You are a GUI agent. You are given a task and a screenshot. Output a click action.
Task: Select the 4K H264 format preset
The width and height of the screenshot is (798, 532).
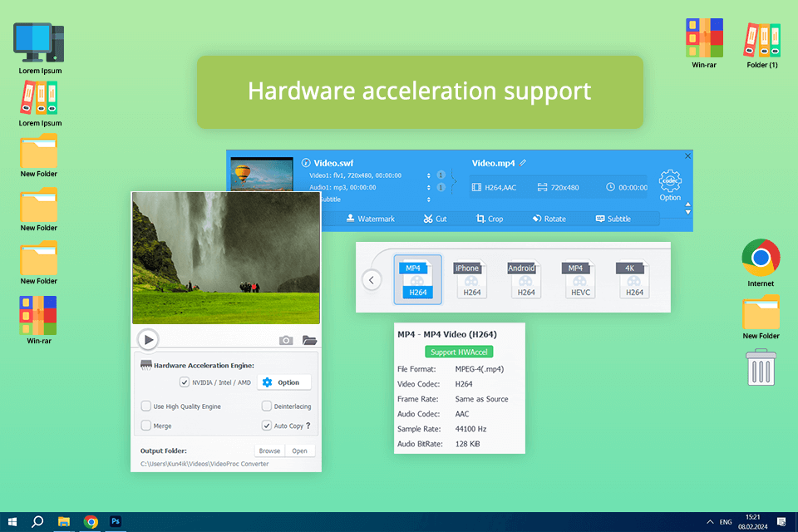(x=633, y=279)
